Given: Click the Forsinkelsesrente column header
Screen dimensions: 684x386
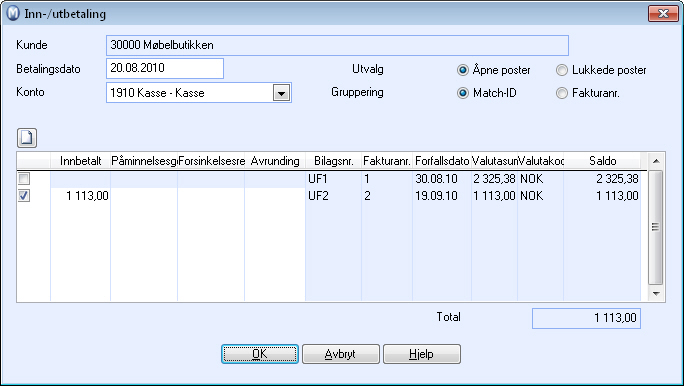Looking at the screenshot, I should tap(211, 161).
